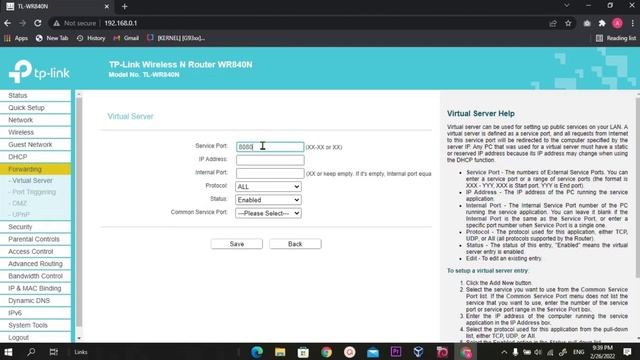The height and width of the screenshot is (360, 640).
Task: Open a new browser tab
Action: pyautogui.click(x=124, y=7)
